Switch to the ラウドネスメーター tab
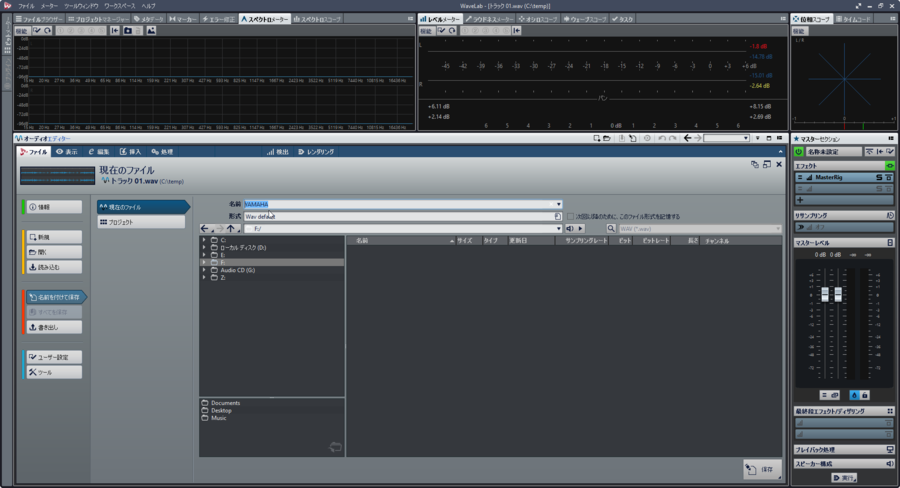This screenshot has height=488, width=900. [489, 19]
